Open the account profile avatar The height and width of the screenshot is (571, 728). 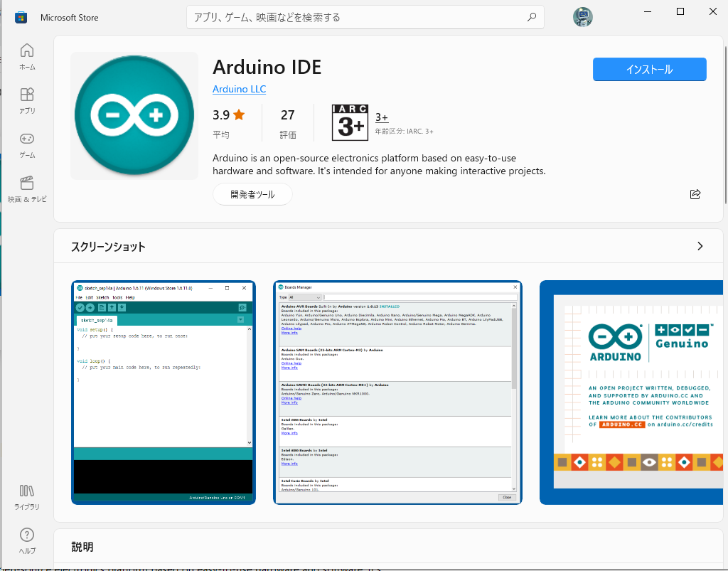[582, 17]
